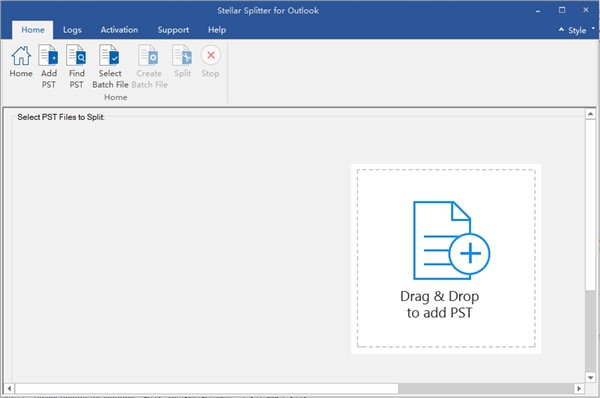Image resolution: width=600 pixels, height=398 pixels.
Task: Select the Home ribbon tab
Action: pyautogui.click(x=33, y=30)
